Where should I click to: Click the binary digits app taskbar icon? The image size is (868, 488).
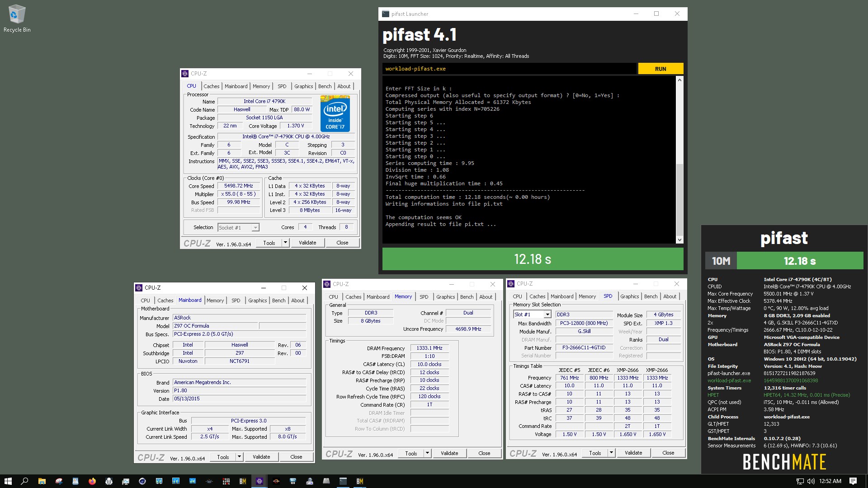[x=226, y=481]
